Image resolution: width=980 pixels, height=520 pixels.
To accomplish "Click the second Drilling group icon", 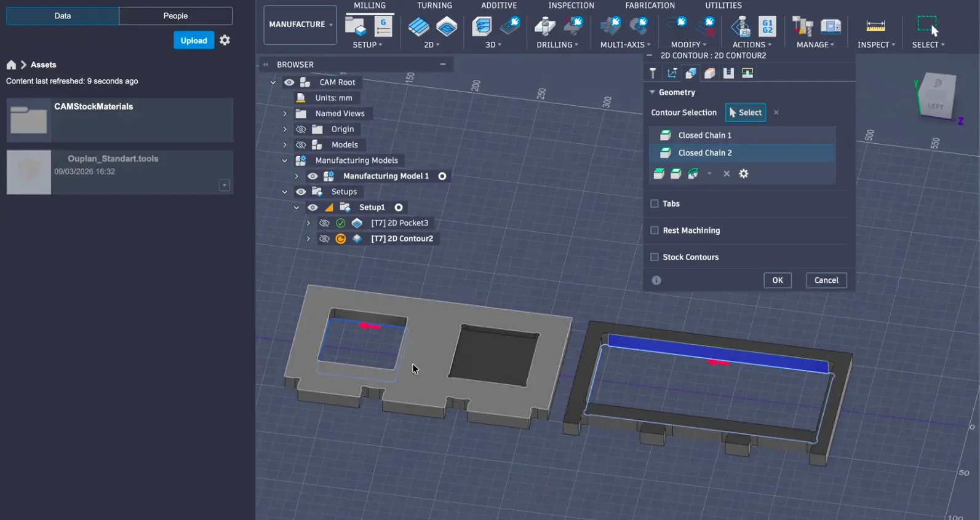I will tap(573, 26).
